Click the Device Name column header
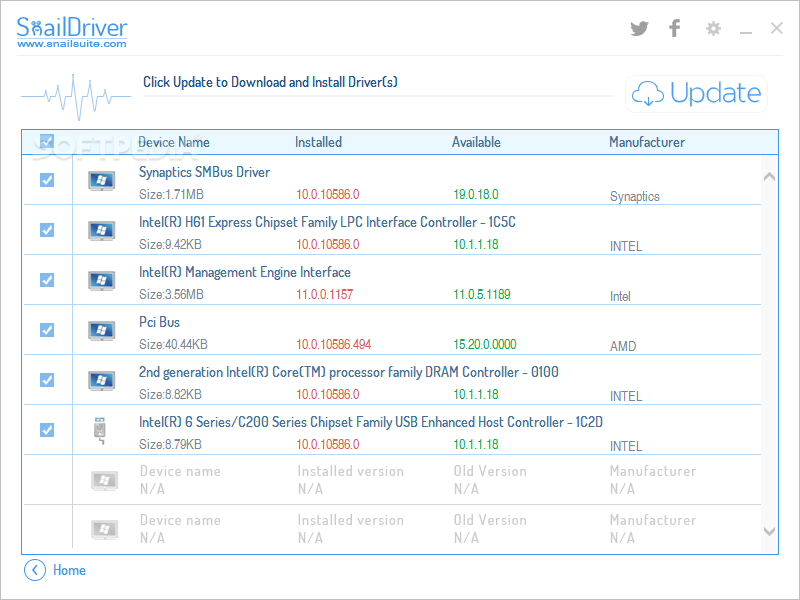The image size is (800, 600). pos(173,142)
